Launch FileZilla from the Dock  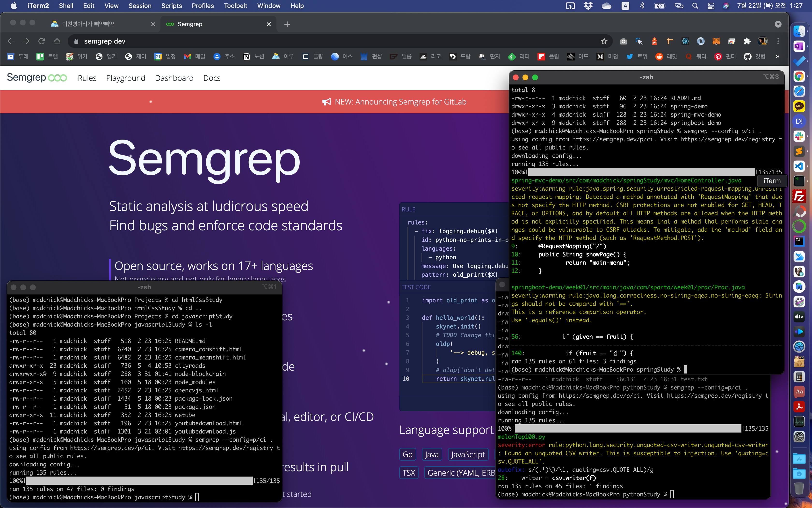pos(799,196)
